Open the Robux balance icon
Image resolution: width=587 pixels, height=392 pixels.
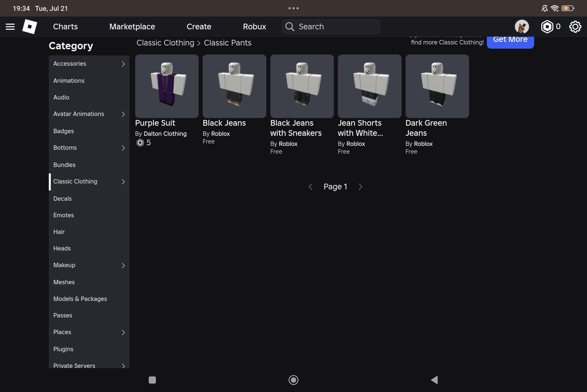tap(547, 27)
